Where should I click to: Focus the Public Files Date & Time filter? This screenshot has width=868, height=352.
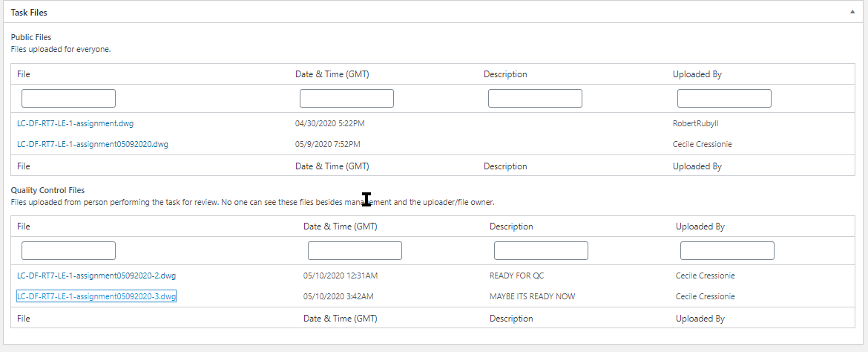pyautogui.click(x=346, y=98)
